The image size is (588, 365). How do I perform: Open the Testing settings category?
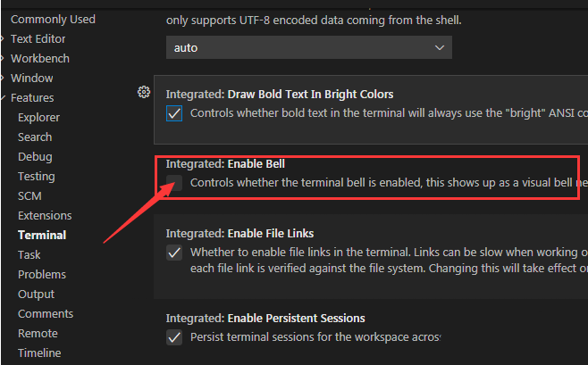coord(36,176)
